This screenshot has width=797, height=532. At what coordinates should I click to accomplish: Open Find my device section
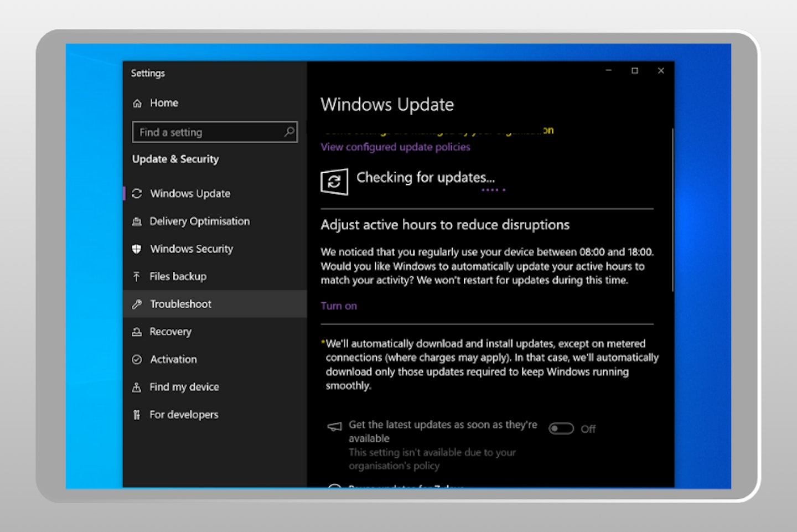click(215, 387)
